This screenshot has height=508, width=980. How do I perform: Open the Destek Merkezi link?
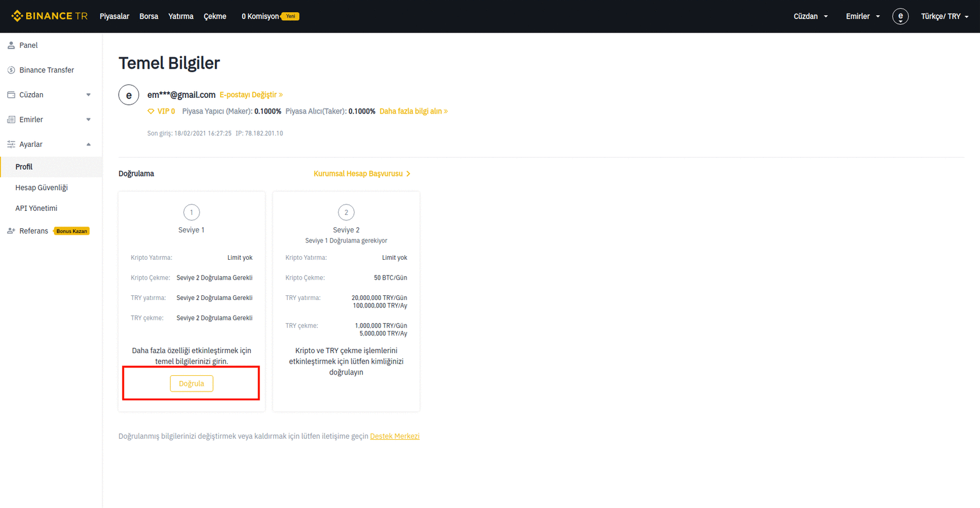[x=395, y=436]
